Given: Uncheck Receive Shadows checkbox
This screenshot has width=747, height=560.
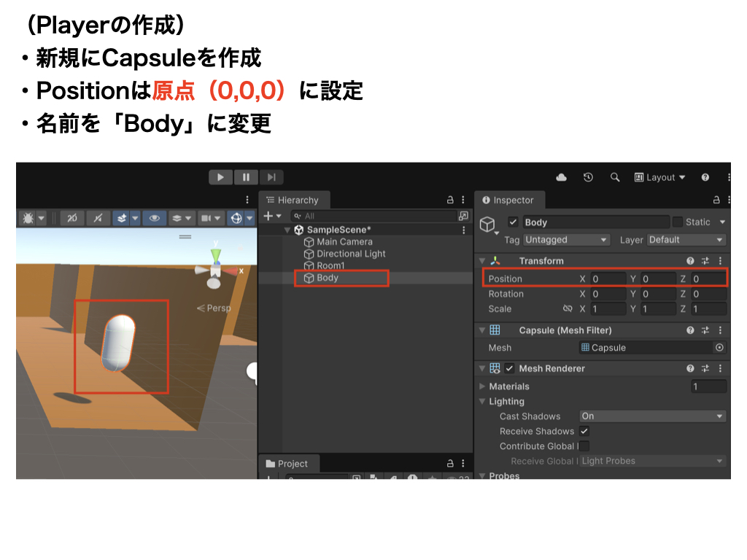Looking at the screenshot, I should 584,432.
